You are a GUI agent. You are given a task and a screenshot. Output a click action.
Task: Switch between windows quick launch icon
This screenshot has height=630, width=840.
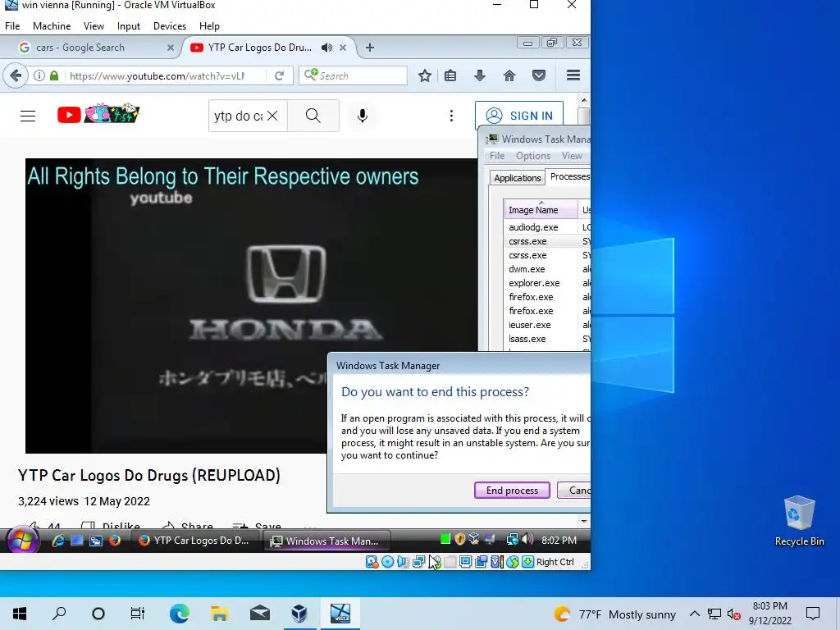point(96,541)
